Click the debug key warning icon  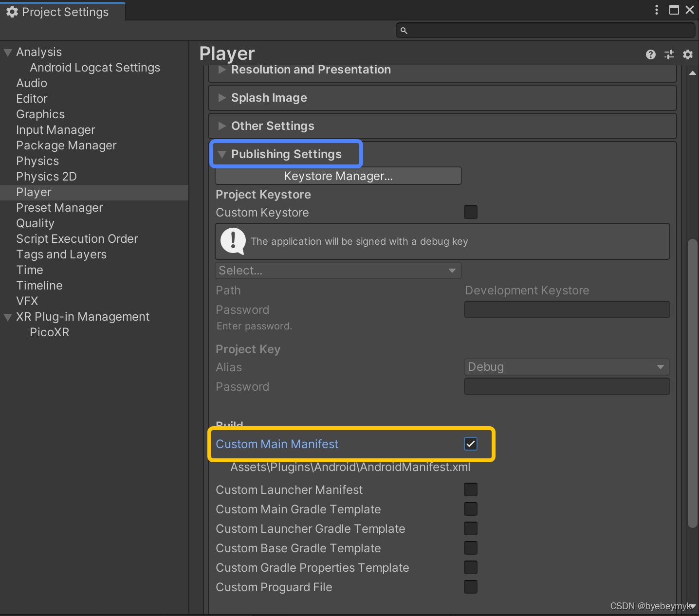click(x=233, y=241)
